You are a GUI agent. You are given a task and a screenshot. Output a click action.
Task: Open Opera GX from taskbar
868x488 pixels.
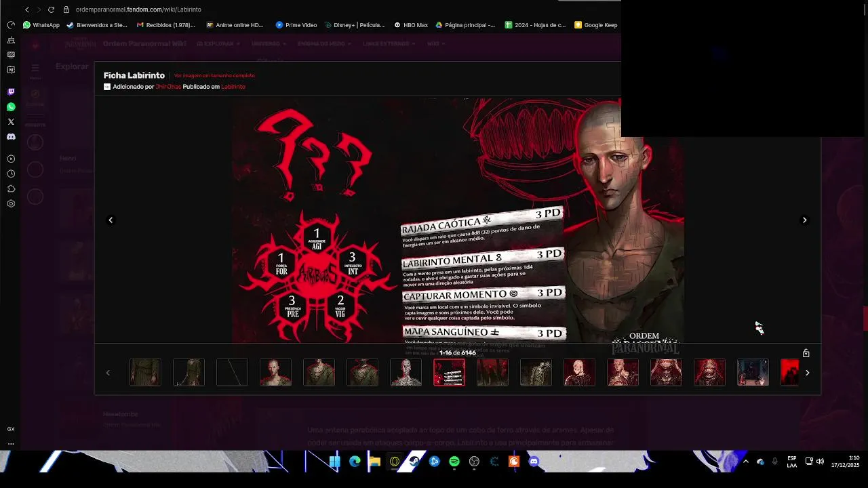(x=395, y=462)
